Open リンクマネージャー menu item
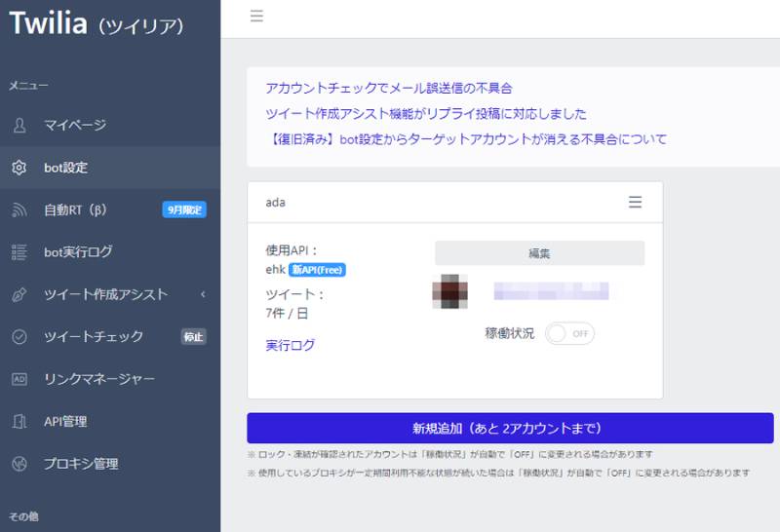The height and width of the screenshot is (532, 780). point(110,379)
